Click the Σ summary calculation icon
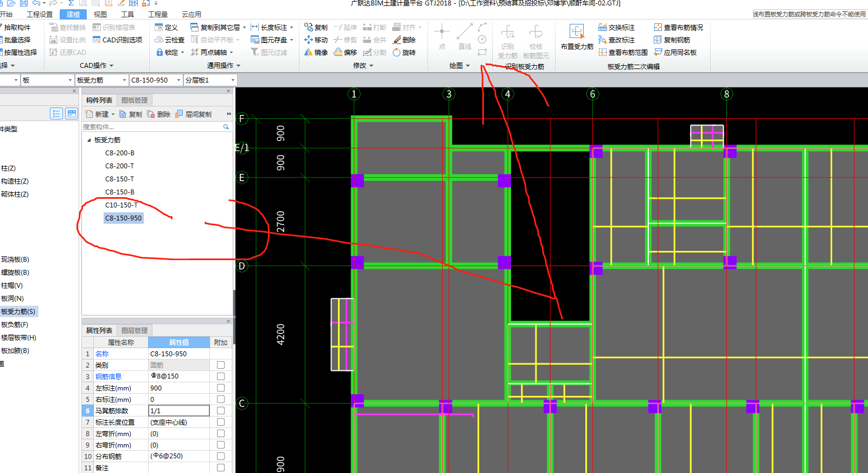The height and width of the screenshot is (473, 868). point(71,3)
